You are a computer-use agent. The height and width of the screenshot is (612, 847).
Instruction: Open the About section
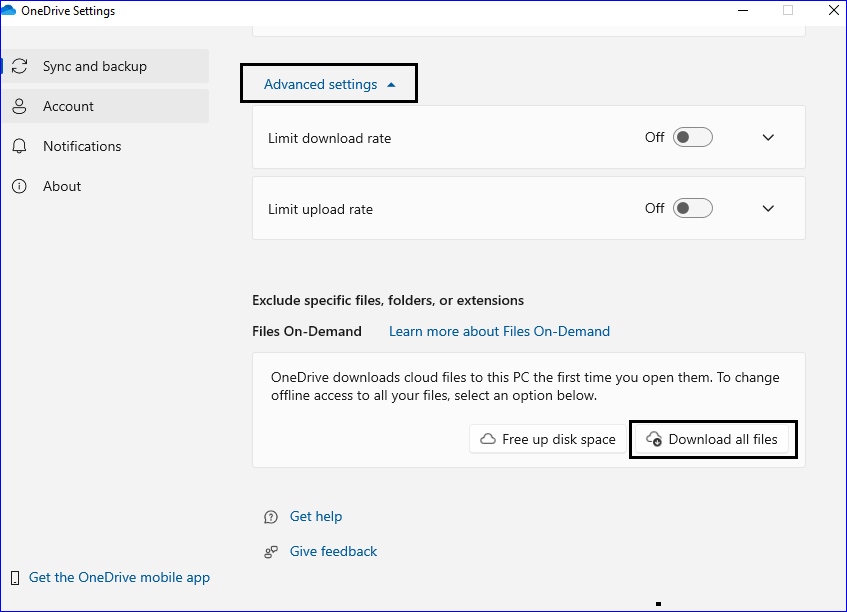click(x=105, y=186)
